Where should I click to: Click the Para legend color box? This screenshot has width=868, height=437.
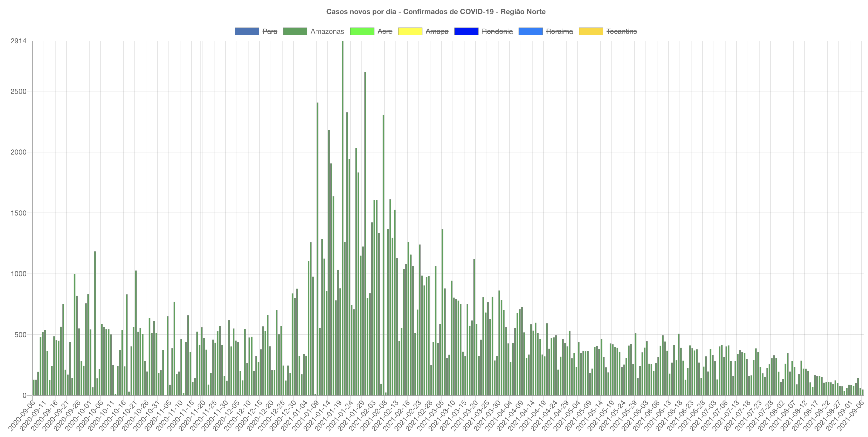click(247, 31)
